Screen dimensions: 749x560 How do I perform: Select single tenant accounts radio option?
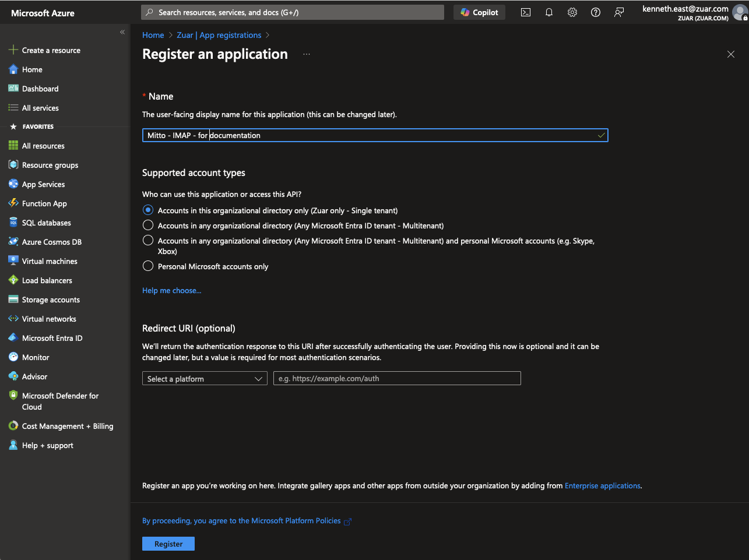(x=148, y=210)
